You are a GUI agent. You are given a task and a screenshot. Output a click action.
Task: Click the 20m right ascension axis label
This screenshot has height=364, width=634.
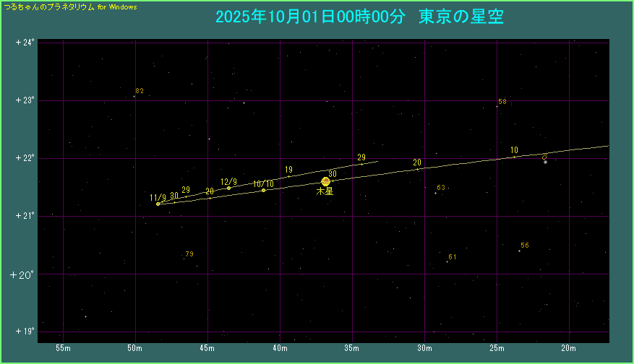[x=568, y=350]
